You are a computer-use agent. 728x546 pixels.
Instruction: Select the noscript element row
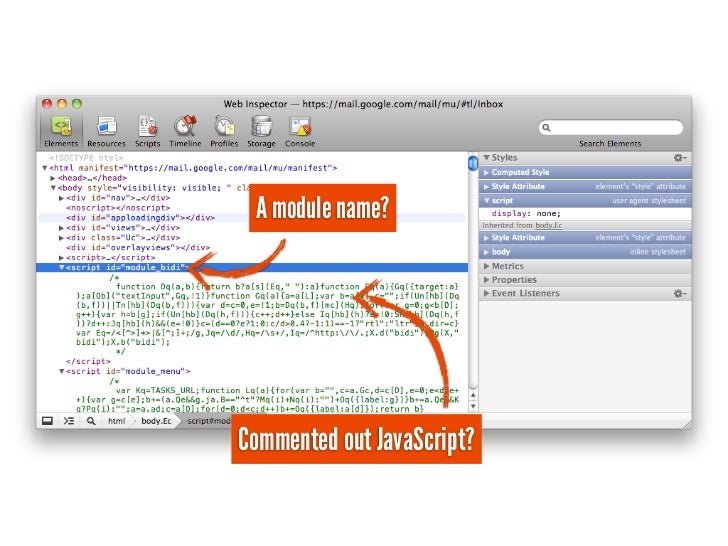coord(118,208)
